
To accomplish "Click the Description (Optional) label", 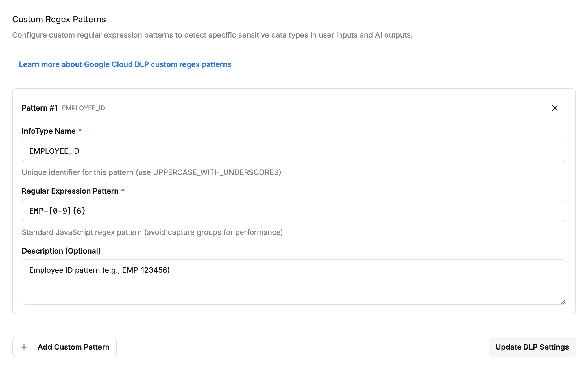I will pyautogui.click(x=61, y=251).
